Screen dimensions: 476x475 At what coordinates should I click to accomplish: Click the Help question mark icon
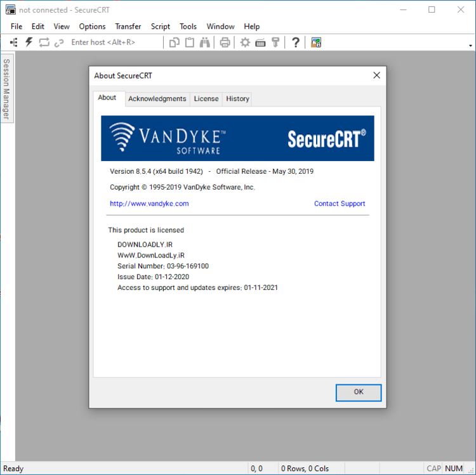click(x=296, y=42)
